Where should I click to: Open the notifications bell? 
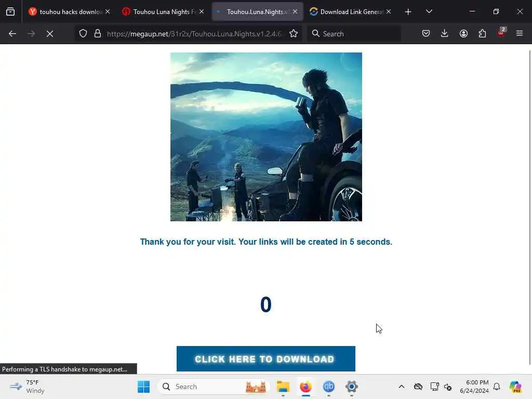497,387
